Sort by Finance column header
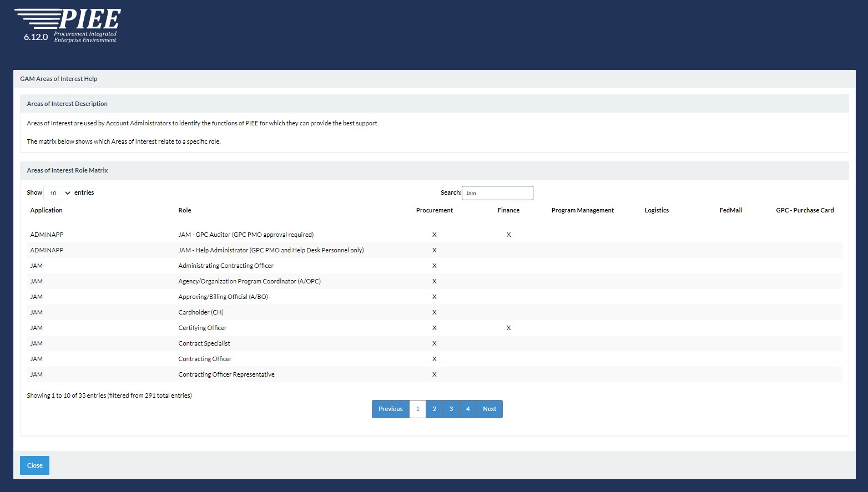This screenshot has height=492, width=868. tap(508, 210)
